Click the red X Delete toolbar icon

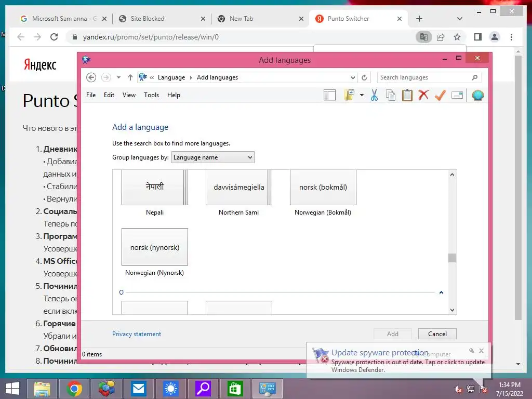point(423,96)
